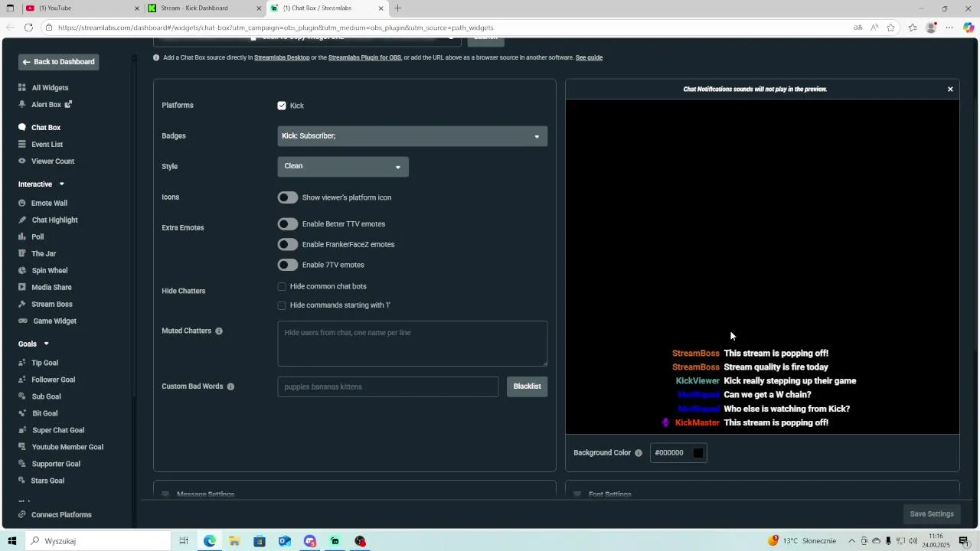Click the browser address bar
The width and height of the screenshot is (980, 551).
tap(444, 28)
